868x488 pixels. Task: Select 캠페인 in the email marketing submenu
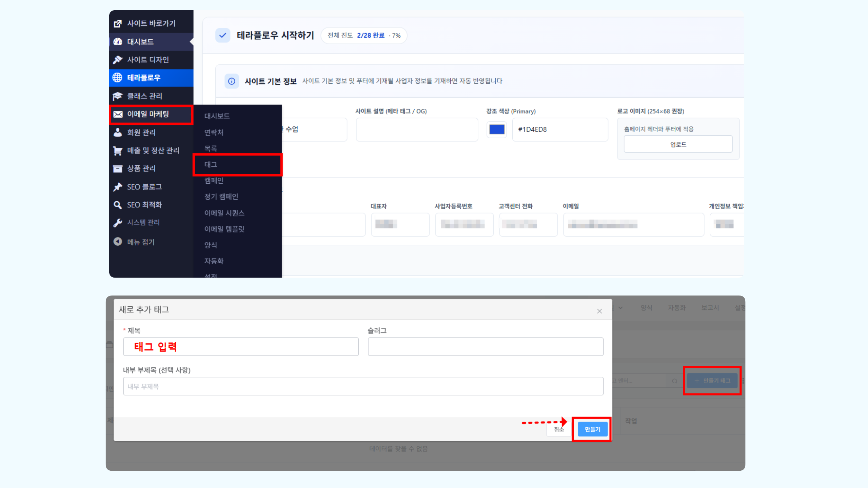(214, 181)
